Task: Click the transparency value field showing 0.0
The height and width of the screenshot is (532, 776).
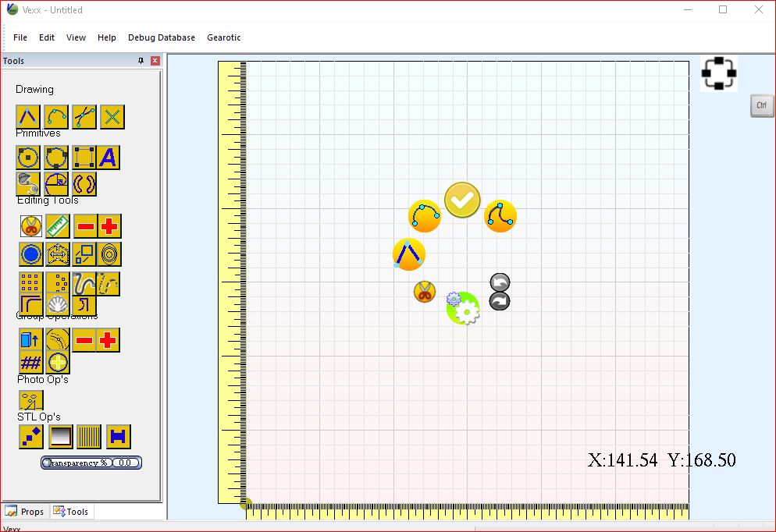Action: click(x=127, y=463)
